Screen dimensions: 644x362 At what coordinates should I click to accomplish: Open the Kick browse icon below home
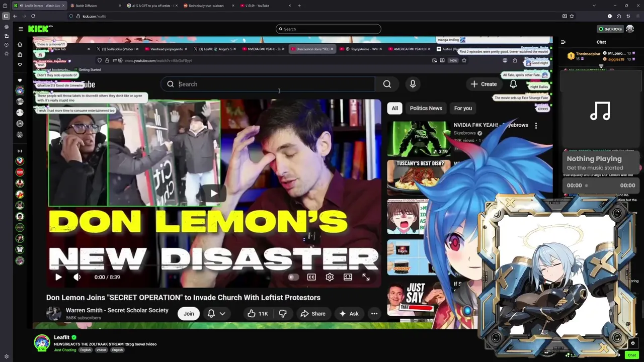pos(20,54)
